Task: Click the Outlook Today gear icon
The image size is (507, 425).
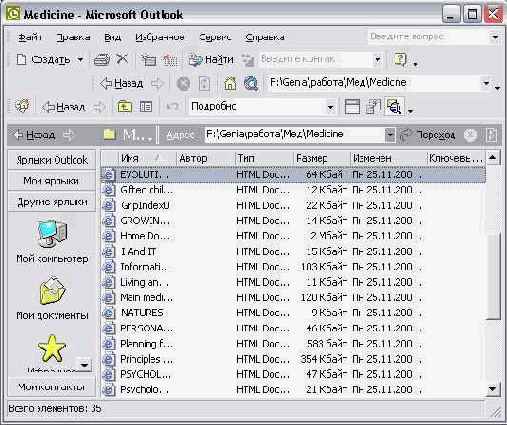Action: (22, 106)
